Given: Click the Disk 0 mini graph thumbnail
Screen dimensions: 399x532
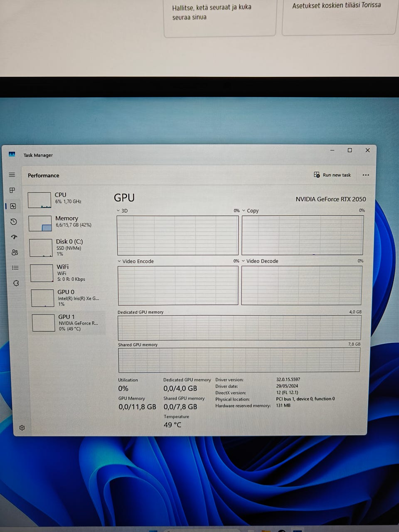Looking at the screenshot, I should (x=41, y=248).
